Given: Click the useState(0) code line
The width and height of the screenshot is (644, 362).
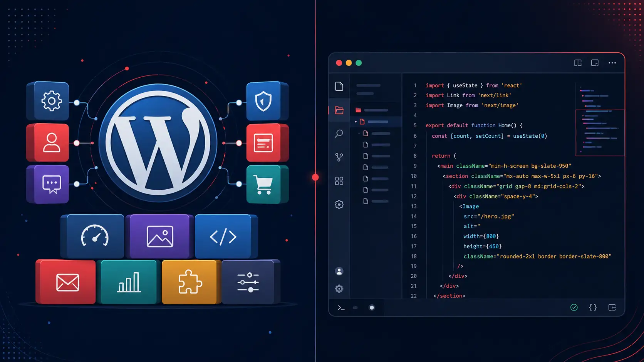Looking at the screenshot, I should pyautogui.click(x=489, y=136).
